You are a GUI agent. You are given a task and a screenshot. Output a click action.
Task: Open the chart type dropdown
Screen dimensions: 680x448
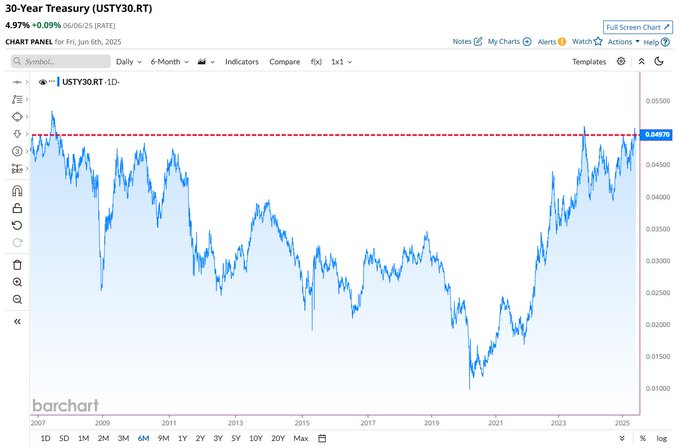point(206,62)
